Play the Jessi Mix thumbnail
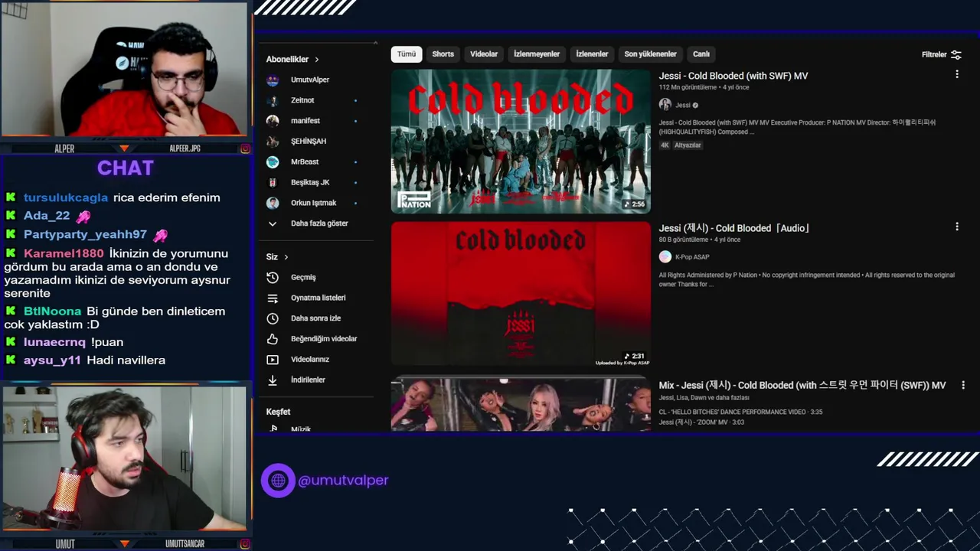 [521, 403]
